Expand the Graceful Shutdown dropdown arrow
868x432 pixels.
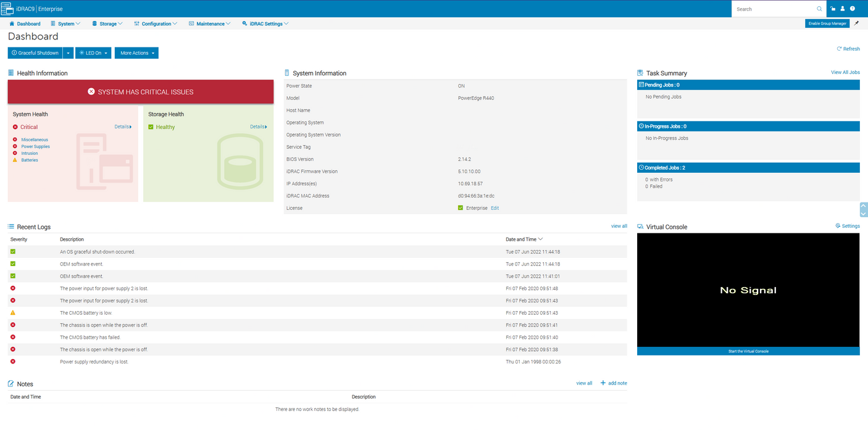coord(68,53)
